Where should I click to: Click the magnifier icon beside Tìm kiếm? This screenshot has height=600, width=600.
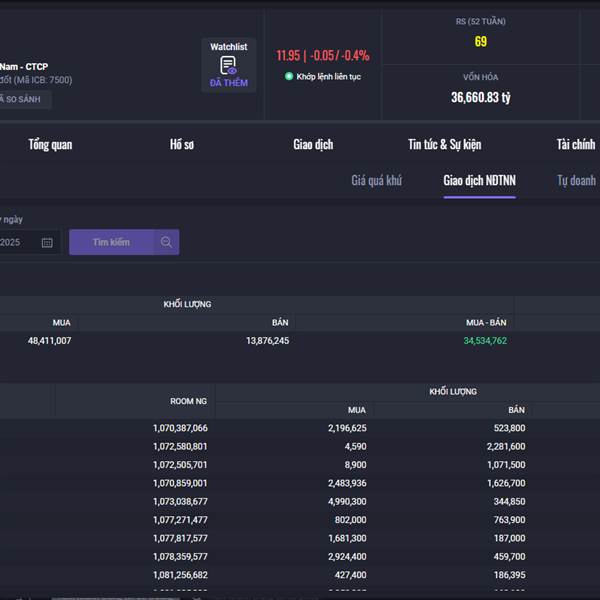pos(166,242)
